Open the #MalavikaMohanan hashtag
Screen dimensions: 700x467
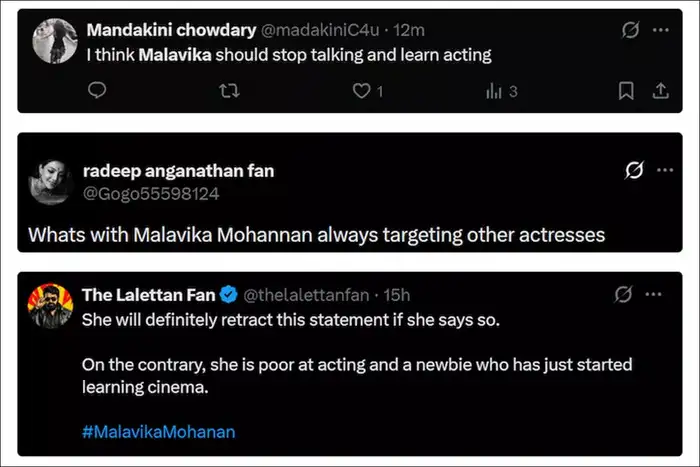pos(158,432)
